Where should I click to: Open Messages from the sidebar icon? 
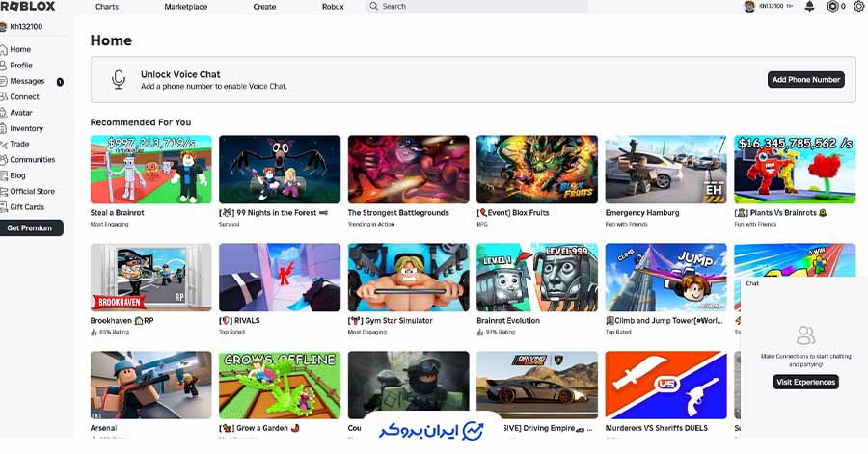(x=4, y=81)
